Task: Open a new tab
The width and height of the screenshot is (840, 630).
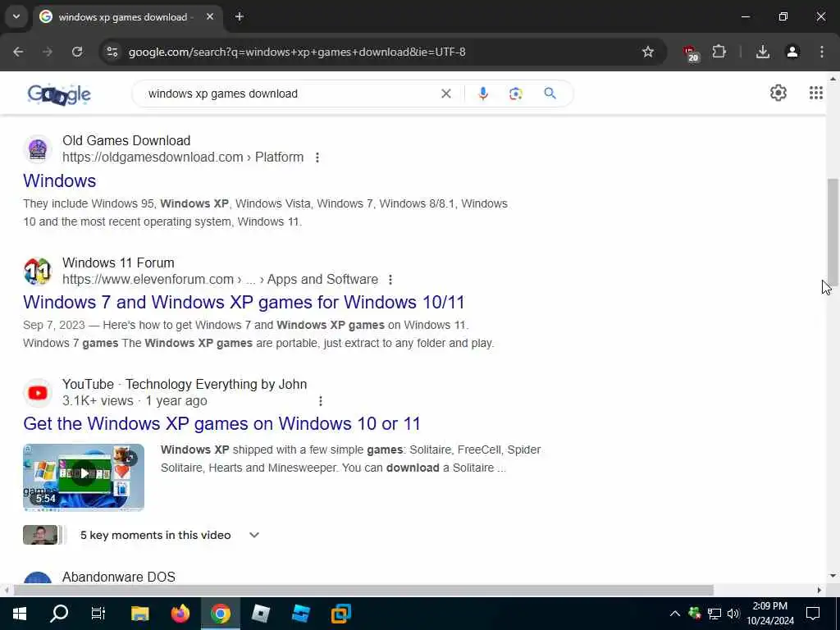Action: (240, 16)
